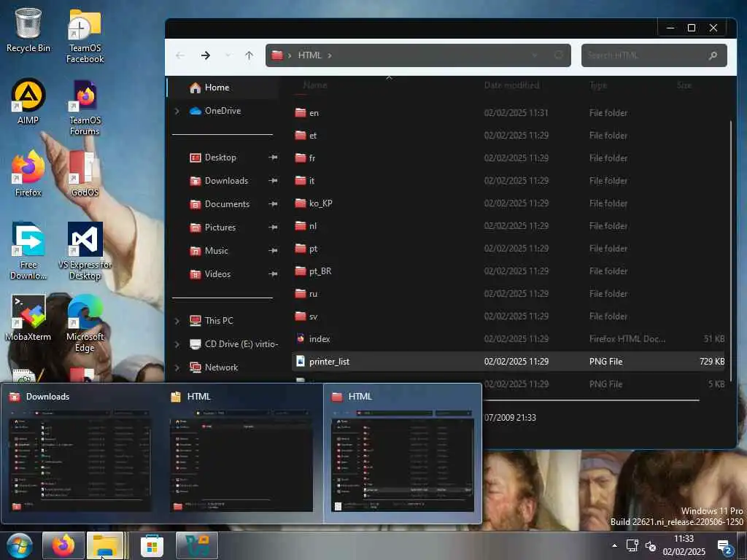The height and width of the screenshot is (560, 747).
Task: Click the search magnifier icon
Action: click(713, 55)
